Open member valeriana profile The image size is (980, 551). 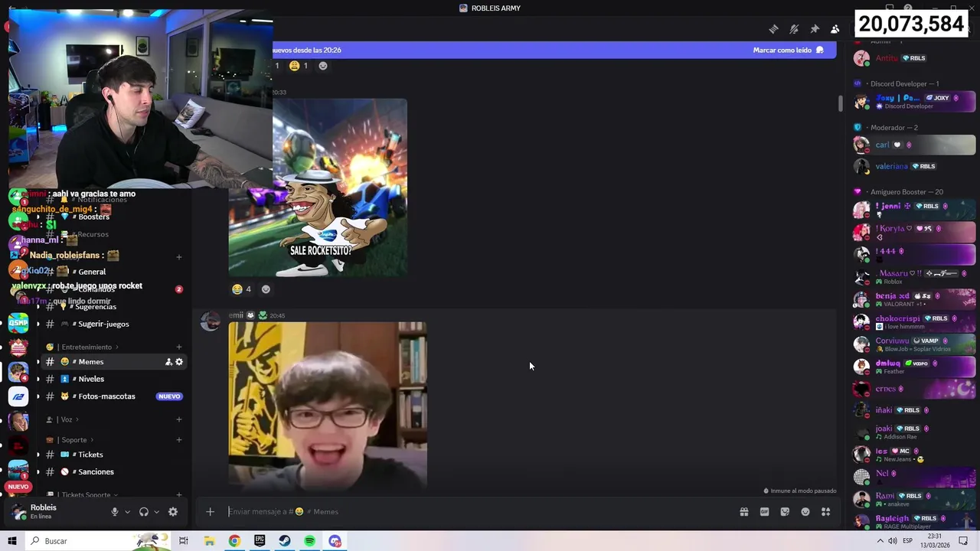[x=914, y=166]
